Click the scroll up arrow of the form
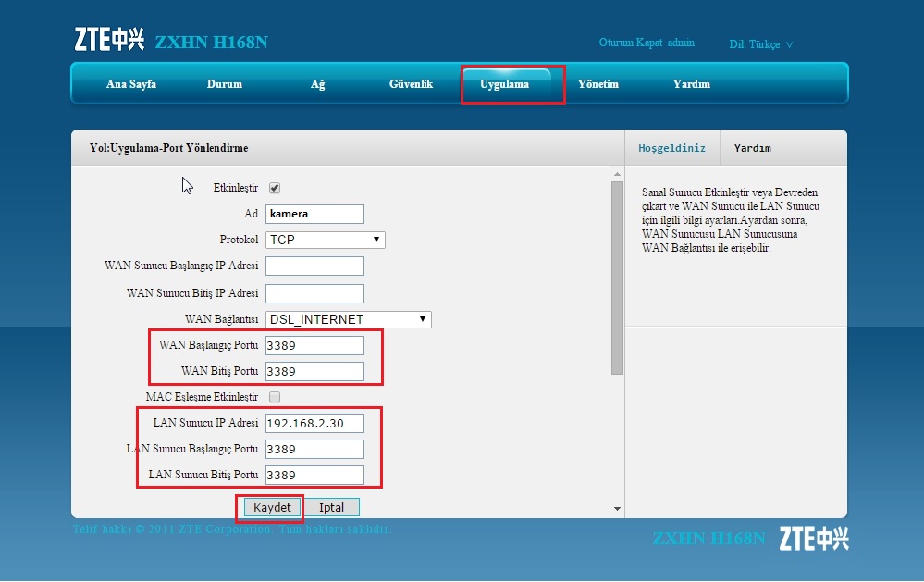 (x=617, y=174)
